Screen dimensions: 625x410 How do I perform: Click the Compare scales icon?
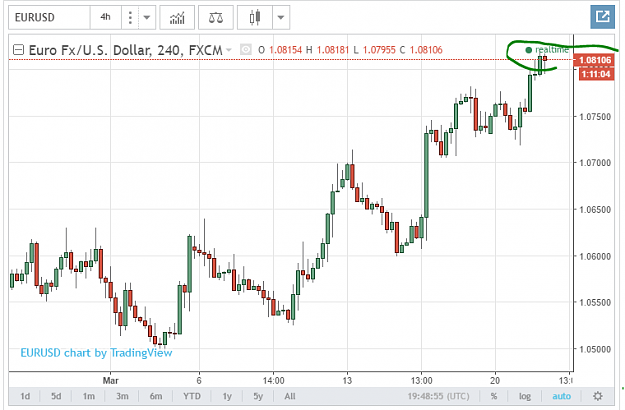tap(216, 18)
